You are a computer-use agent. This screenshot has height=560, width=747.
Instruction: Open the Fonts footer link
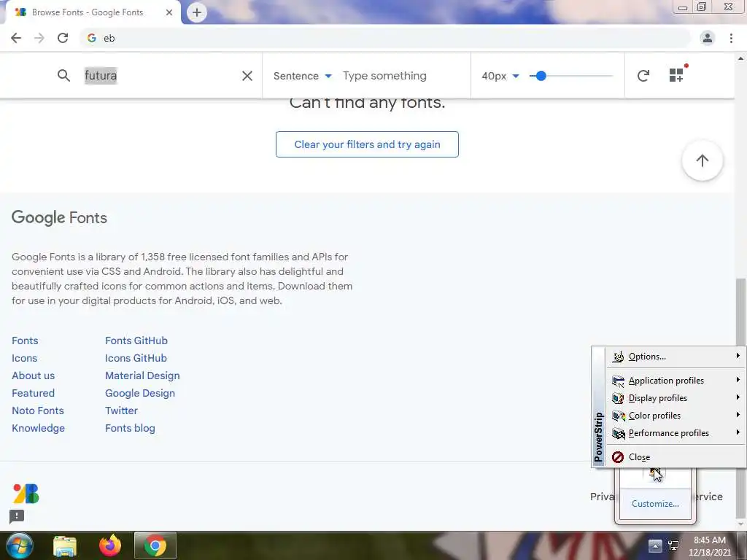[x=25, y=341]
